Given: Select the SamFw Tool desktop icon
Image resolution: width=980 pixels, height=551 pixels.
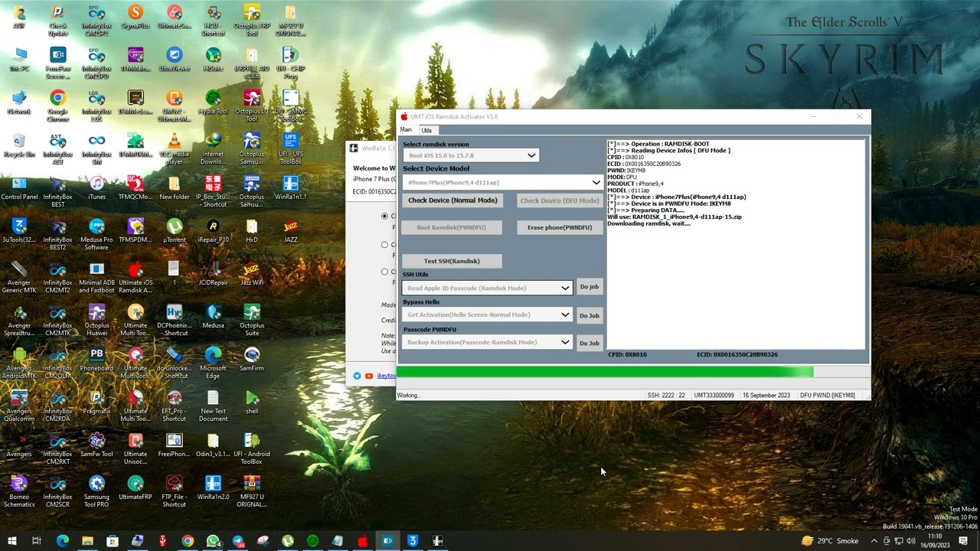Looking at the screenshot, I should [96, 445].
